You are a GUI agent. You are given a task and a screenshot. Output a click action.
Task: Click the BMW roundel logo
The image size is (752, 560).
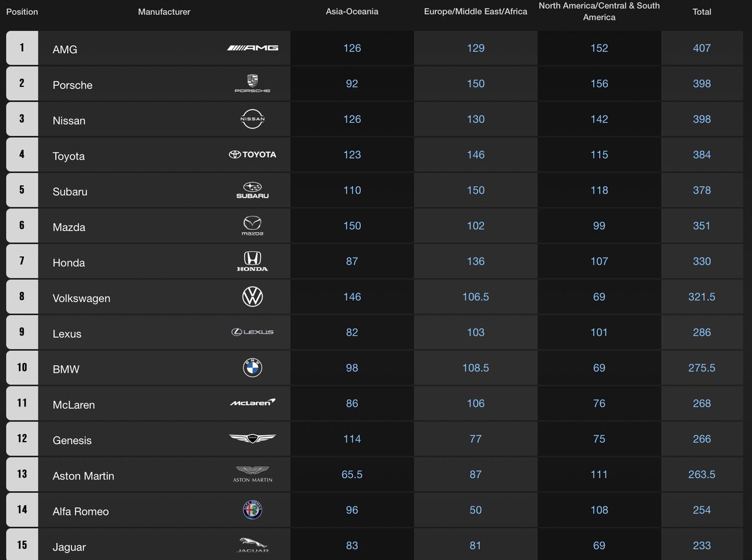tap(253, 368)
